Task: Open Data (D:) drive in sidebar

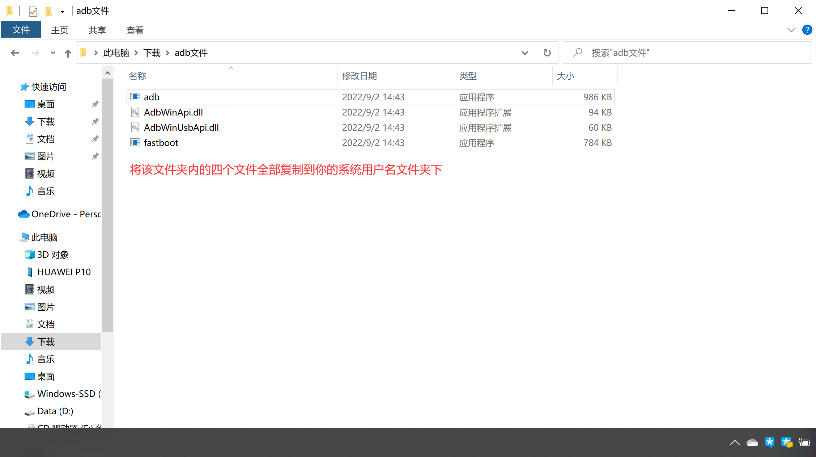Action: pyautogui.click(x=55, y=411)
